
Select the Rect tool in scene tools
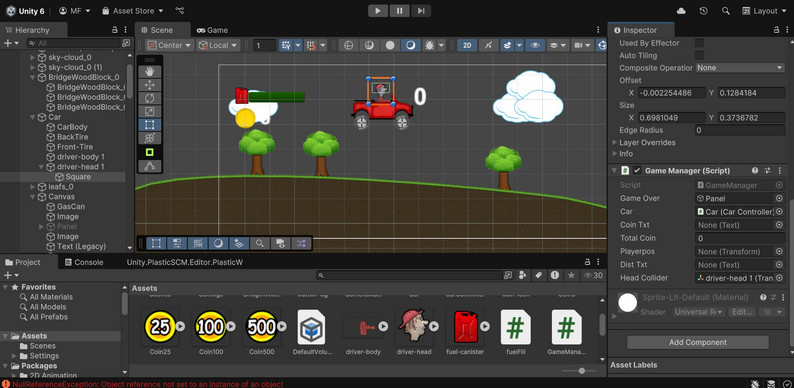tap(149, 125)
